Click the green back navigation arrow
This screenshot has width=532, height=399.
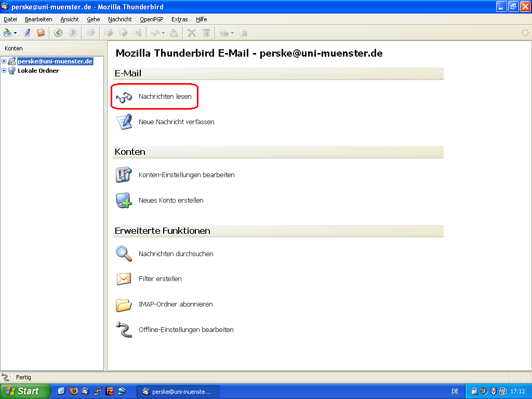pyautogui.click(x=58, y=33)
